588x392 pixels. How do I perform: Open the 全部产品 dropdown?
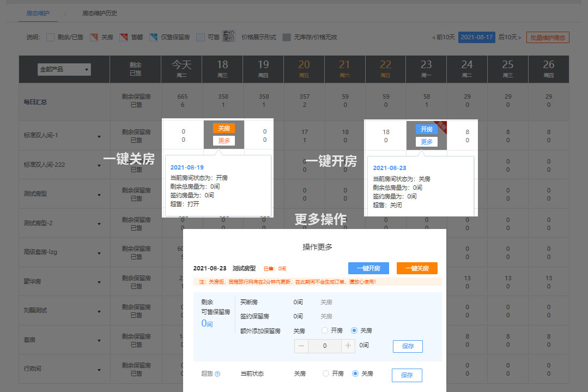64,70
